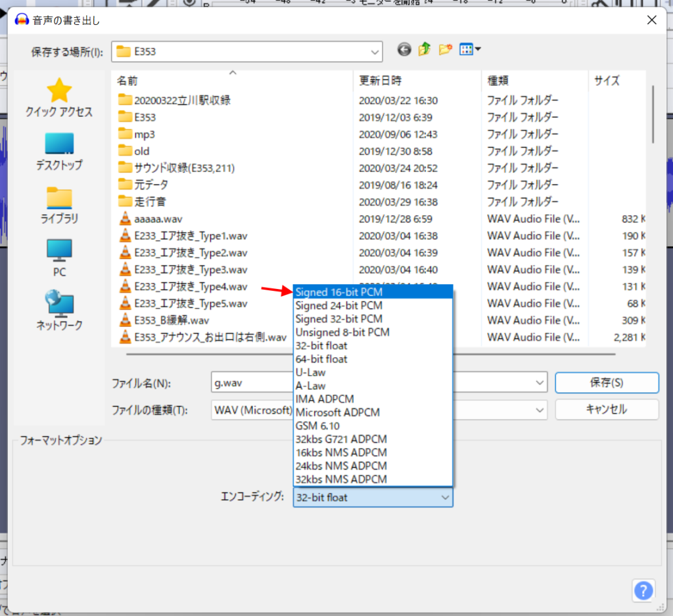Select Microsoft ADPCM from list
Screen dimensions: 673x616
[x=337, y=412]
